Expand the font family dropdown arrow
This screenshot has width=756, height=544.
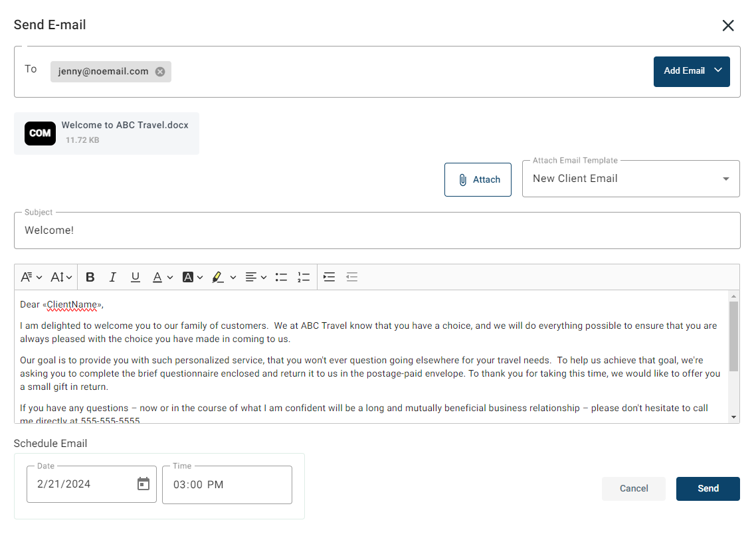coord(40,277)
